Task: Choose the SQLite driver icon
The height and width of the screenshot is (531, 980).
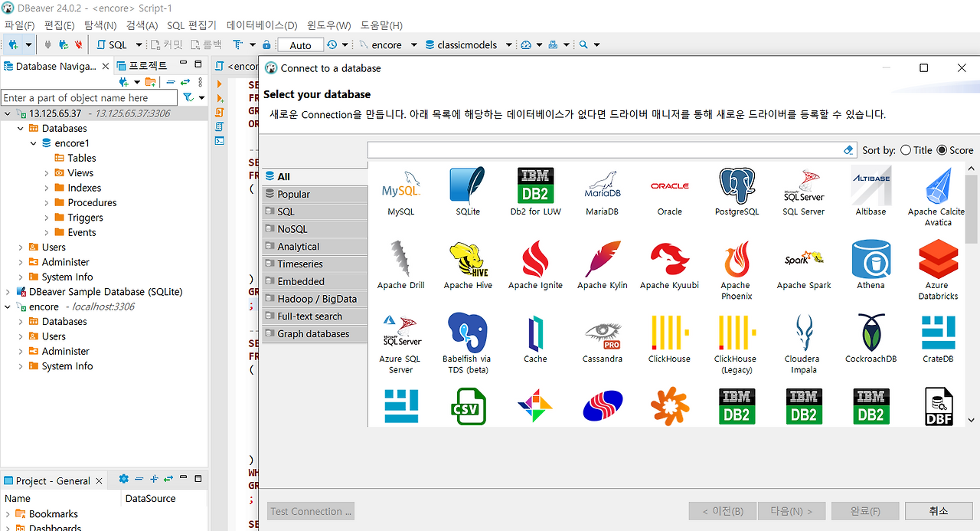Action: point(468,192)
